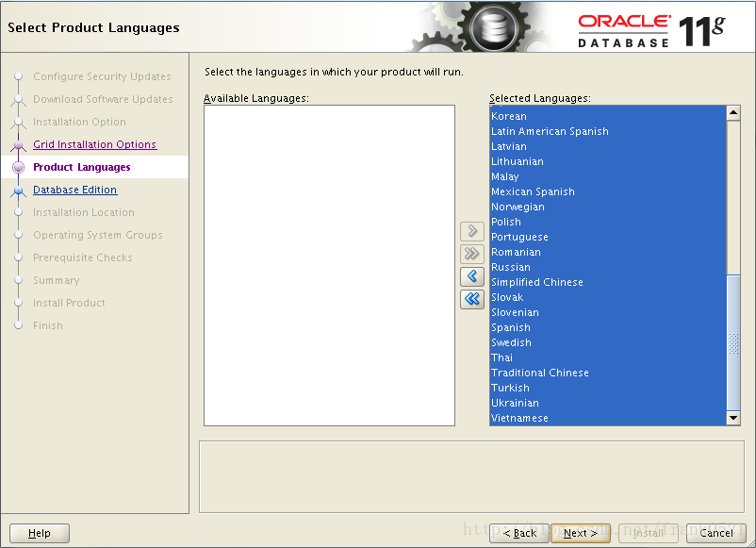Viewport: 756px width, 548px height.
Task: Click the Finish step in sidebar
Action: pos(48,325)
